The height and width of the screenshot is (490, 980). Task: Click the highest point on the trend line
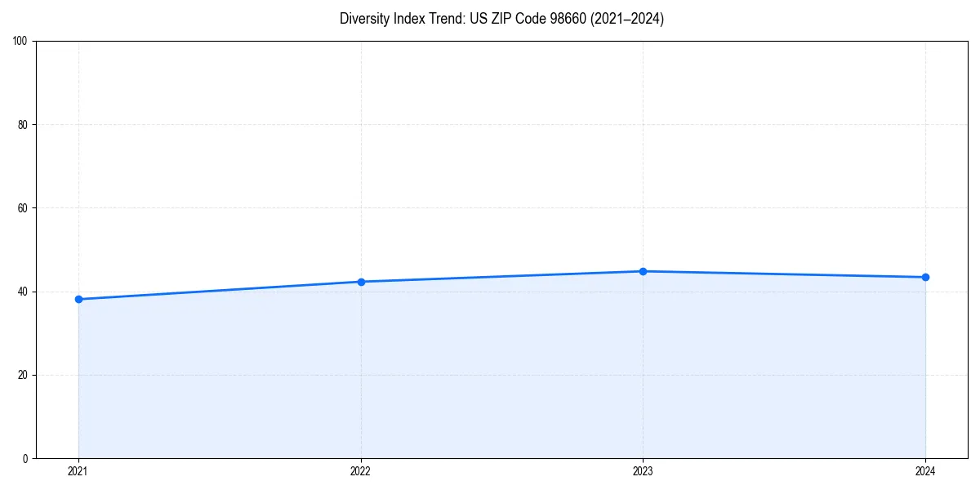pos(644,270)
